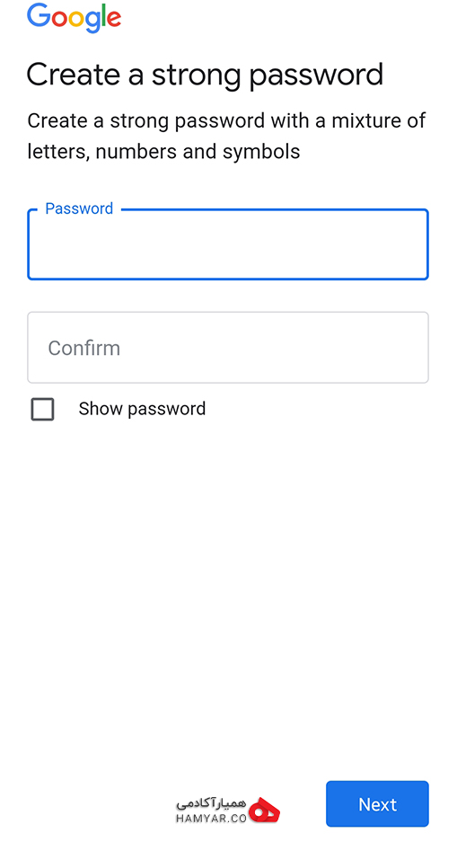Viewport: 457px width, 868px height.
Task: Click the Google logo at top
Action: pos(75,18)
